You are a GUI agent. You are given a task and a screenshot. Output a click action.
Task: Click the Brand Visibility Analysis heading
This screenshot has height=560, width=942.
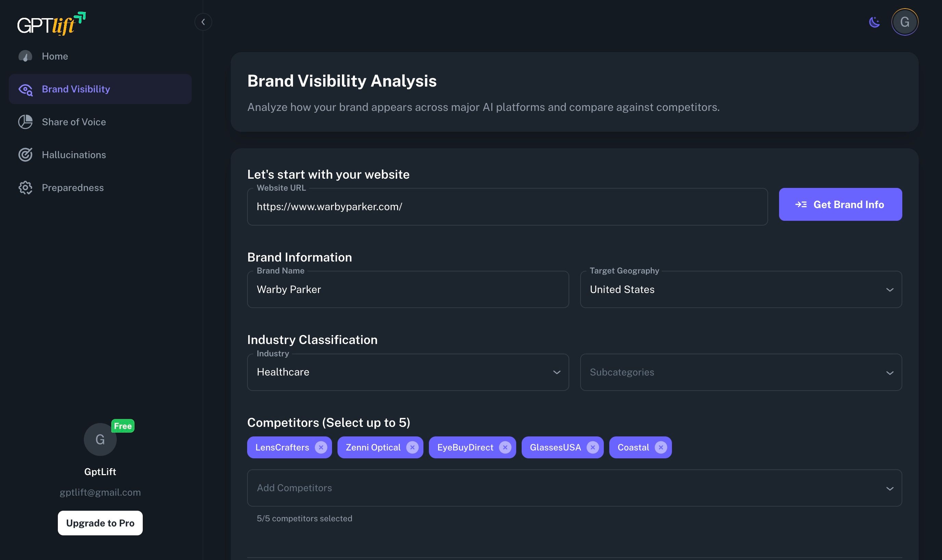tap(342, 81)
